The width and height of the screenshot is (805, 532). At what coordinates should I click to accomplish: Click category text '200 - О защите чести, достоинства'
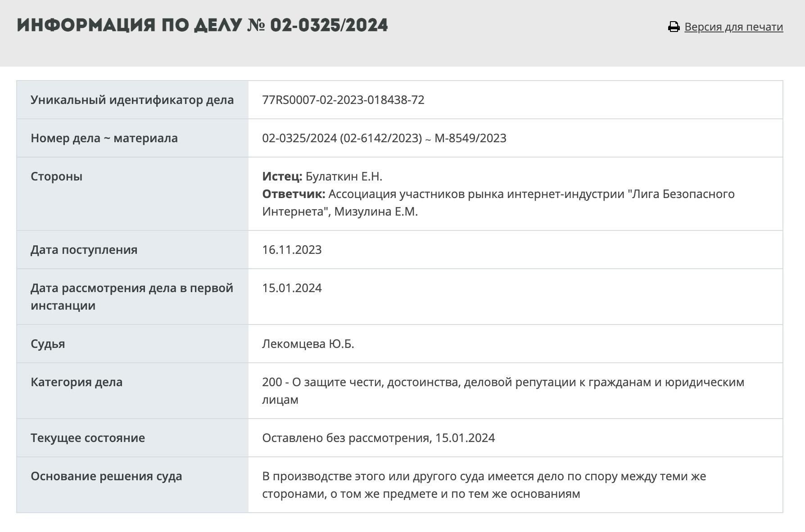coord(361,382)
